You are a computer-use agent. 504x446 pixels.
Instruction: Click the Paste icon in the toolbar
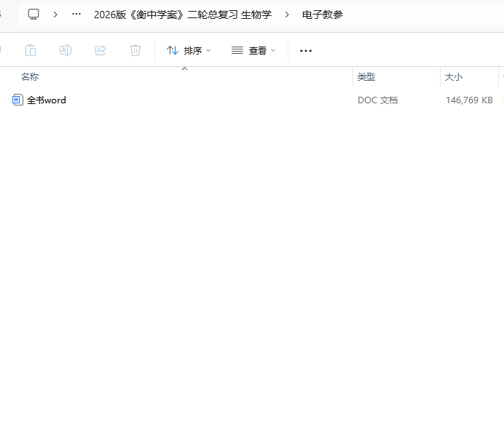tap(31, 50)
